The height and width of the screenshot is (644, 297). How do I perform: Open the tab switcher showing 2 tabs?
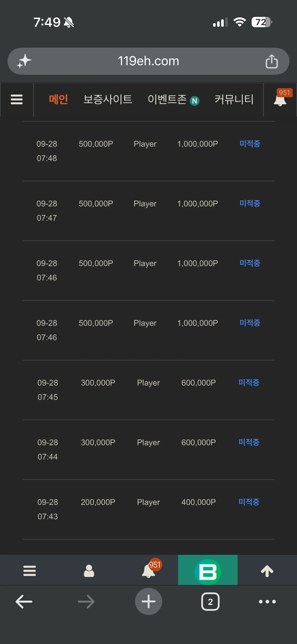[210, 601]
